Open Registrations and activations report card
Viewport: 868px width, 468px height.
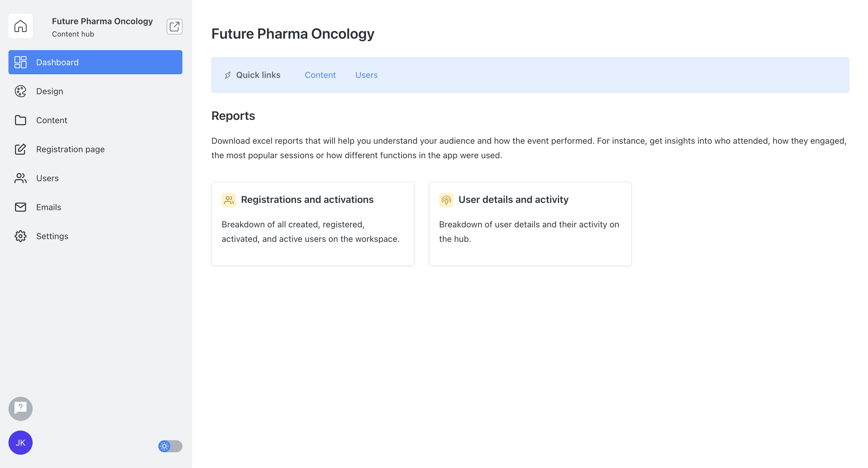pos(313,224)
